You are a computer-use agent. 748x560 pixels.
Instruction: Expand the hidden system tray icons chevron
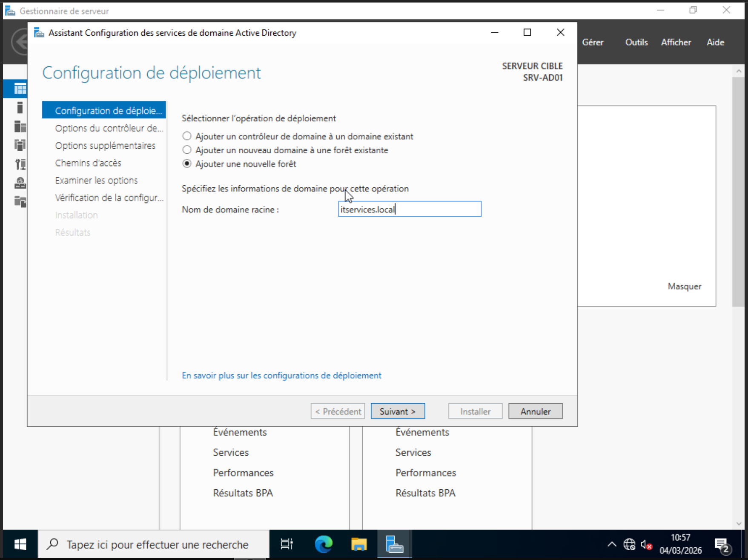(612, 544)
